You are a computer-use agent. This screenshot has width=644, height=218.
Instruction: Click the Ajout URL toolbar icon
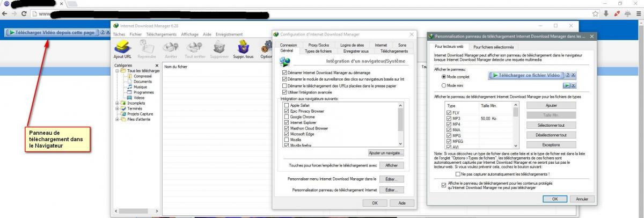click(122, 49)
